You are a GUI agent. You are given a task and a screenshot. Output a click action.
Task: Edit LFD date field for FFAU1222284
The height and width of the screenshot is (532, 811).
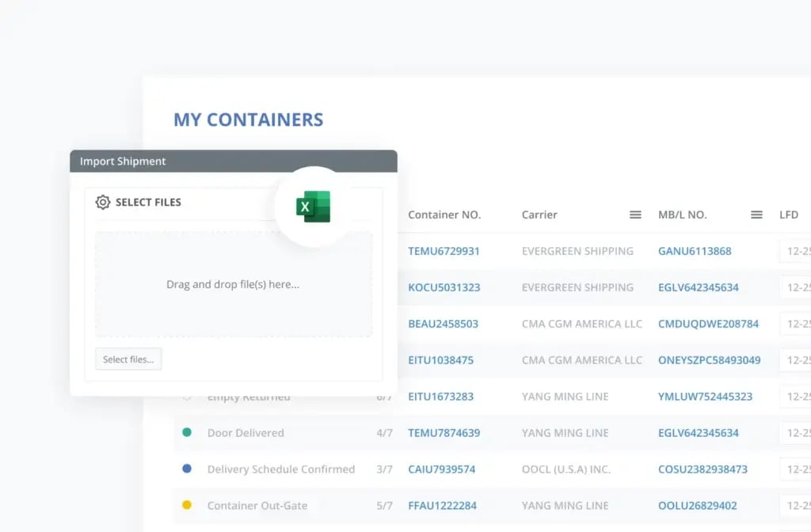(x=796, y=505)
